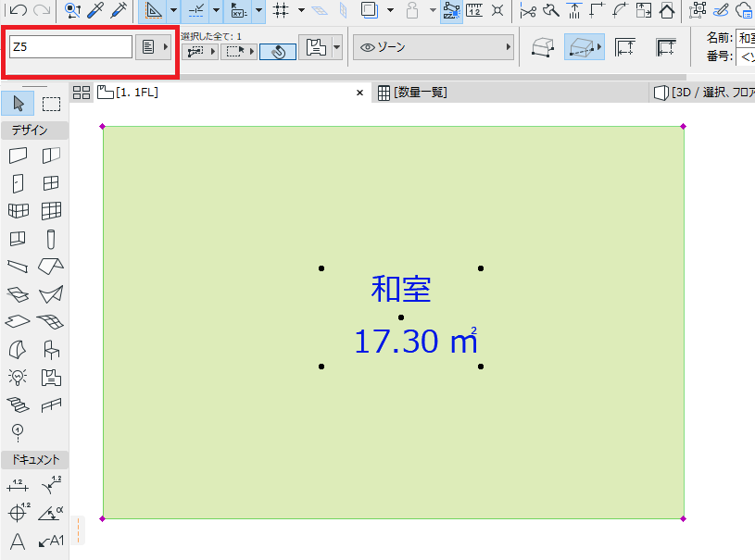Inject parameters with the syringe icon
Image resolution: width=755 pixels, height=560 pixels.
(x=119, y=10)
